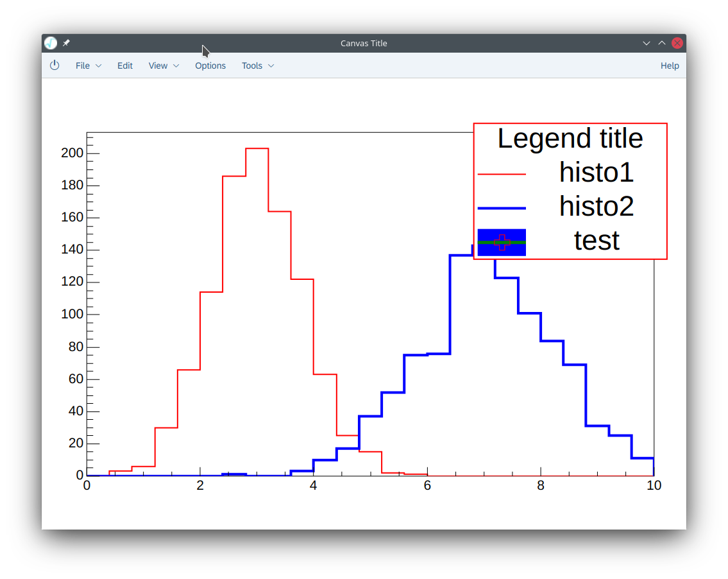The width and height of the screenshot is (728, 579).
Task: Select the peak of the red histogram curve
Action: [256, 148]
